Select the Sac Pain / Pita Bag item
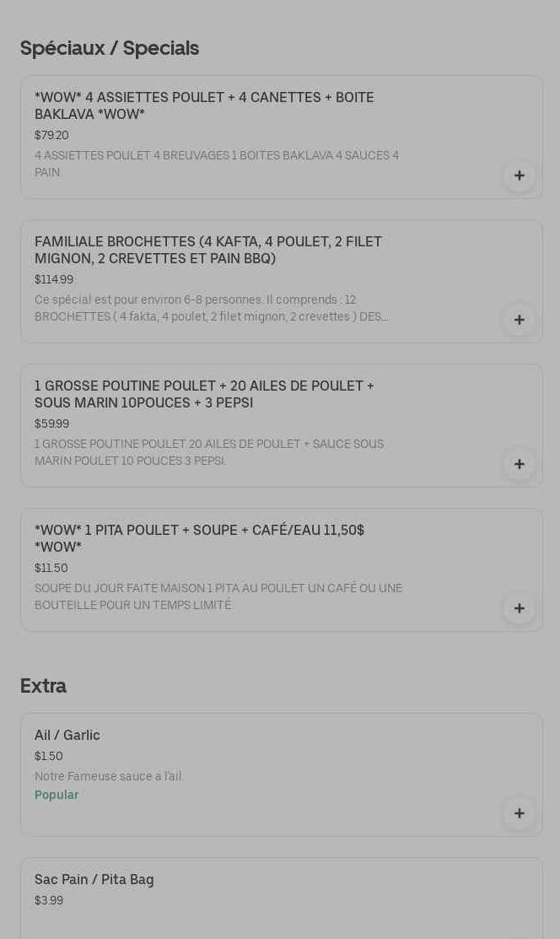 (x=94, y=879)
